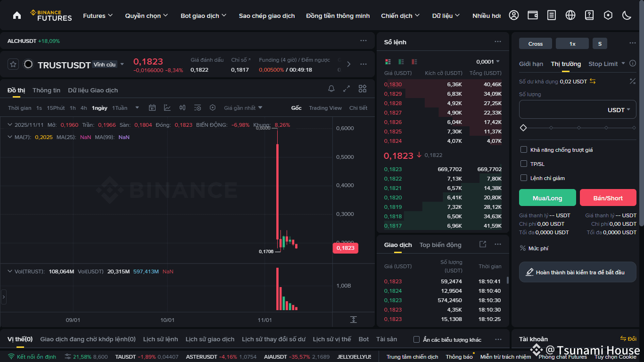This screenshot has width=644, height=362.
Task: Open the Giá gần nhất price type dropdown
Action: [x=243, y=108]
